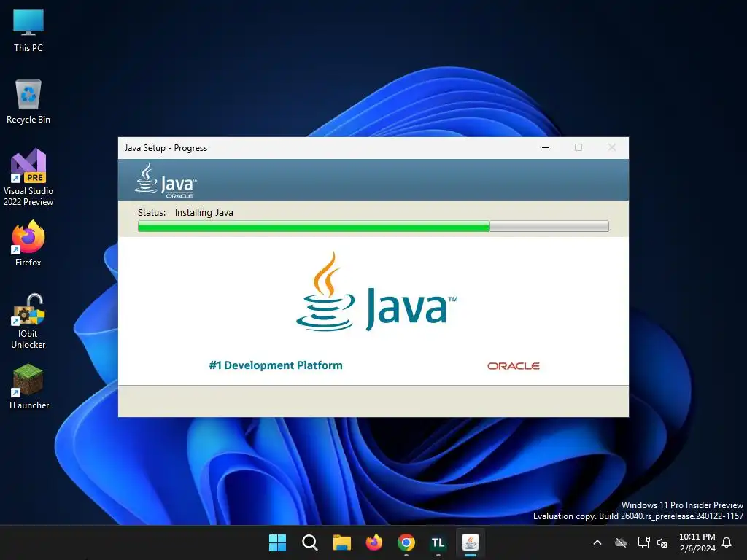This screenshot has height=560, width=747.
Task: Click the 'Installing Java' status text
Action: pyautogui.click(x=204, y=212)
